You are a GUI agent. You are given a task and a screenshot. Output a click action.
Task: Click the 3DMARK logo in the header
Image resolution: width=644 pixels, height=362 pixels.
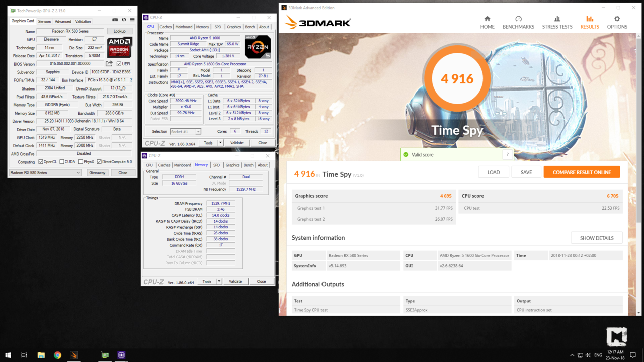[x=317, y=22]
